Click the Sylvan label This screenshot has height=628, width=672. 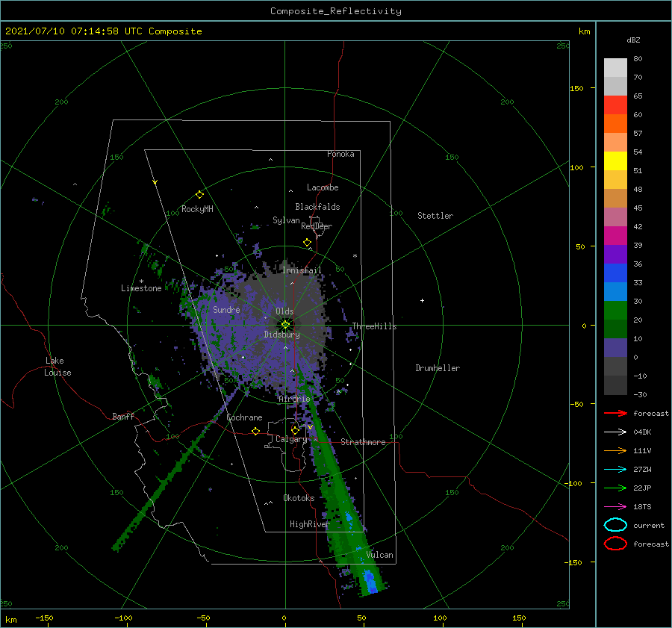click(x=286, y=220)
